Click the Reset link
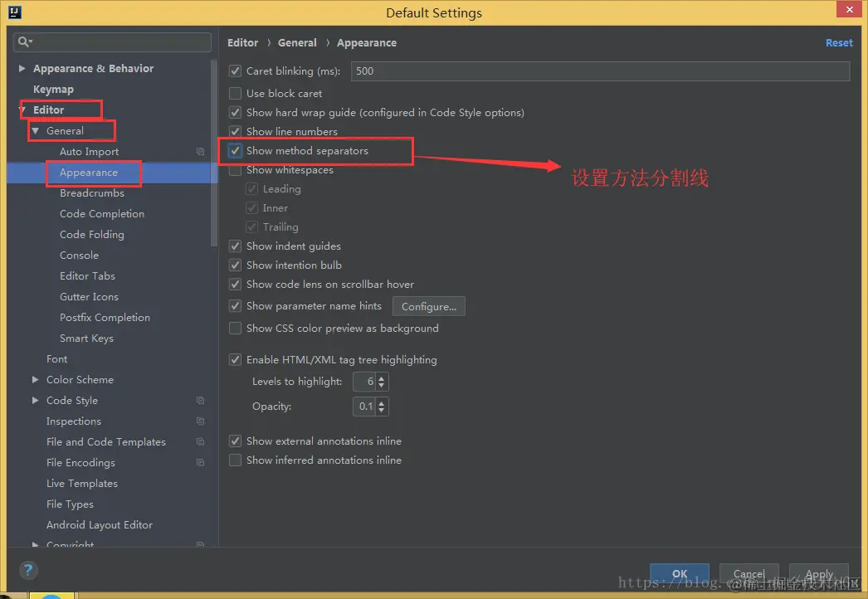Screen dimensions: 868x599 pos(839,42)
